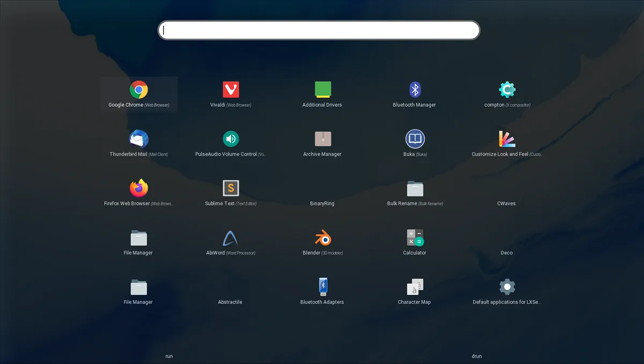Focus the launcher search field
The height and width of the screenshot is (364, 644).
[x=319, y=30]
